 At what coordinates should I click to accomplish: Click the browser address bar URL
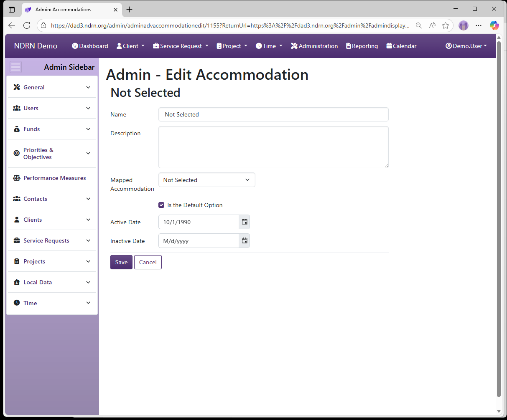point(230,25)
